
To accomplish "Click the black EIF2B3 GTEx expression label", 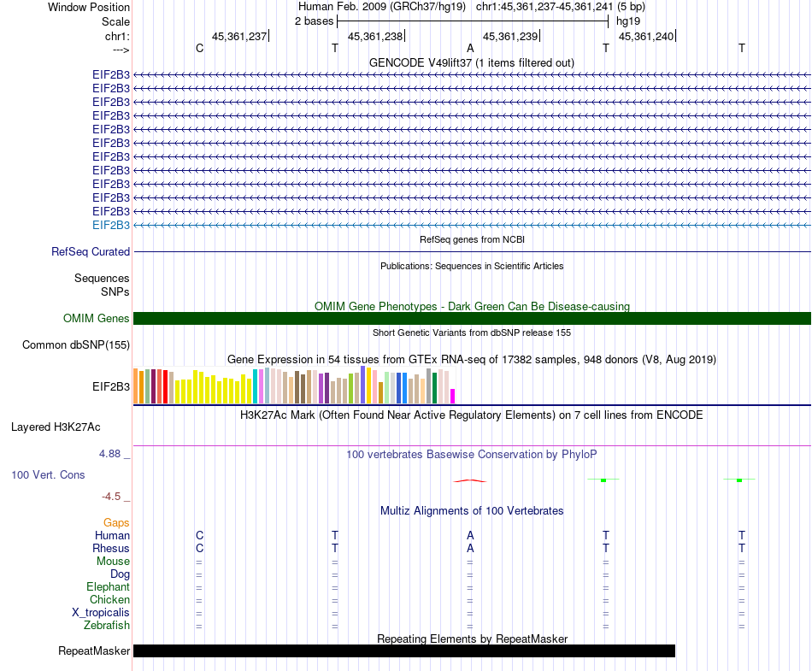I will click(x=111, y=386).
